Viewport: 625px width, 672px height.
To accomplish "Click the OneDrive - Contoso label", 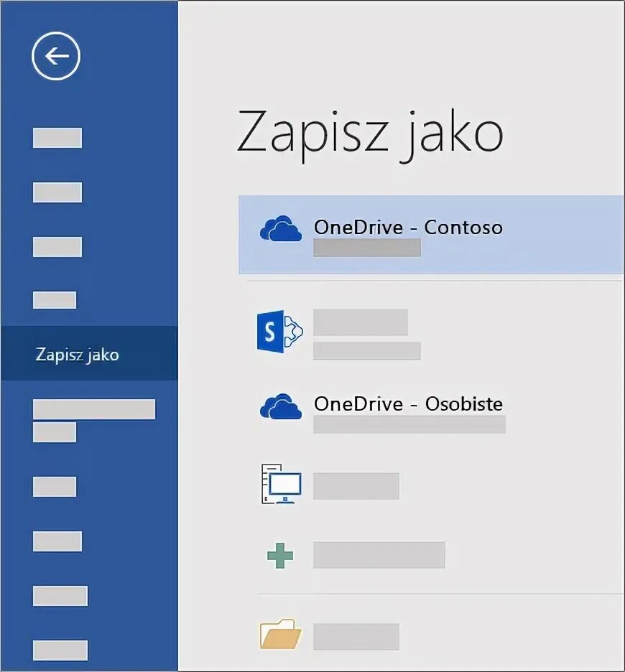I will tap(408, 227).
